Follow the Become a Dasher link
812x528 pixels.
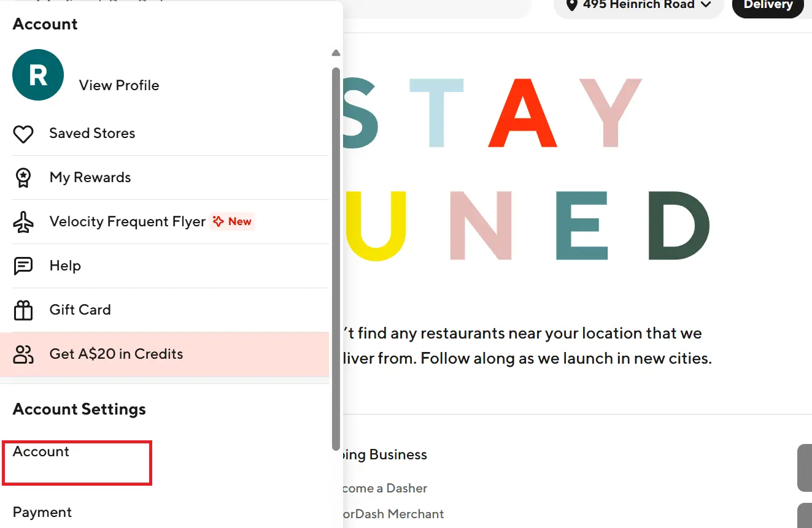tap(385, 489)
